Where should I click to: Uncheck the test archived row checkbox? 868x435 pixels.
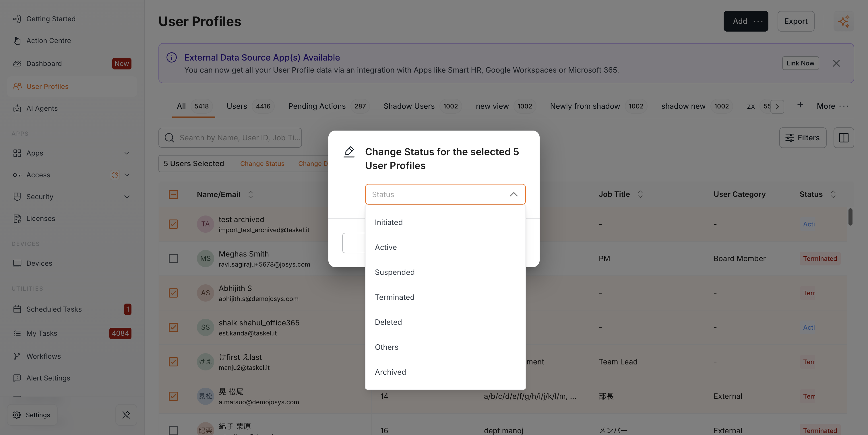pos(173,224)
